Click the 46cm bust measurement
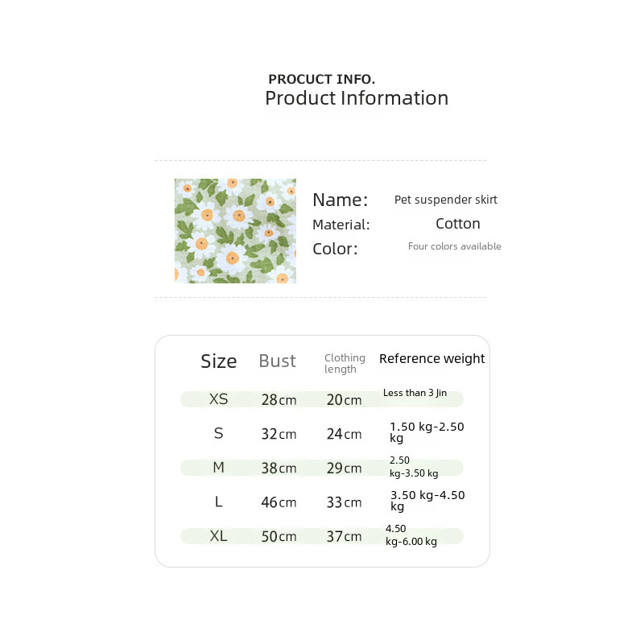This screenshot has height=644, width=644. (279, 503)
